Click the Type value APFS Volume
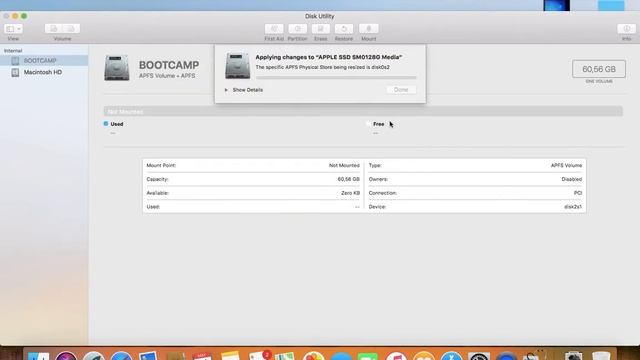Viewport: 640px width, 360px height. coord(566,166)
